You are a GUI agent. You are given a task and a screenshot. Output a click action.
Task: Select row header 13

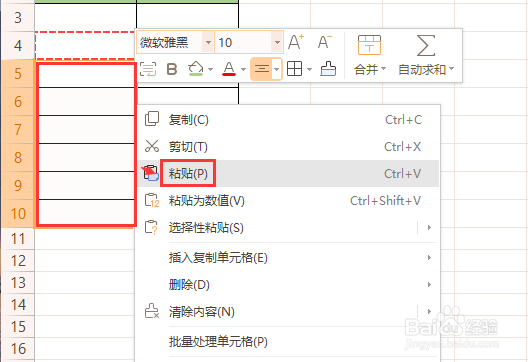point(18,283)
